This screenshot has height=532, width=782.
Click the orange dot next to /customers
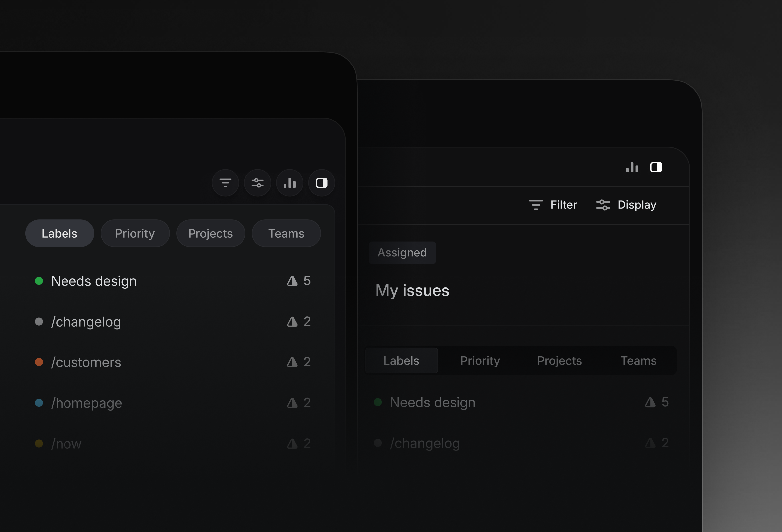pyautogui.click(x=39, y=362)
